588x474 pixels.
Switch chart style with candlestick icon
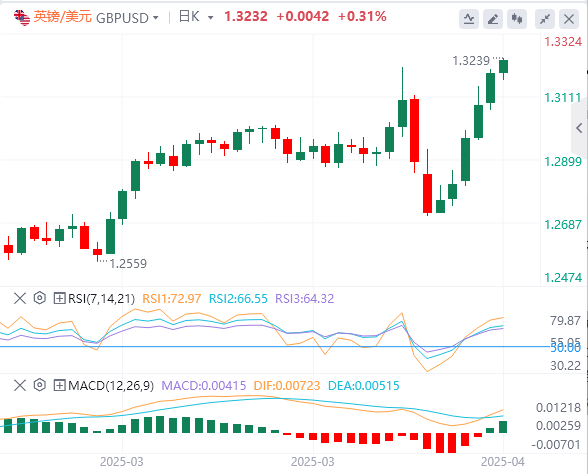point(517,19)
